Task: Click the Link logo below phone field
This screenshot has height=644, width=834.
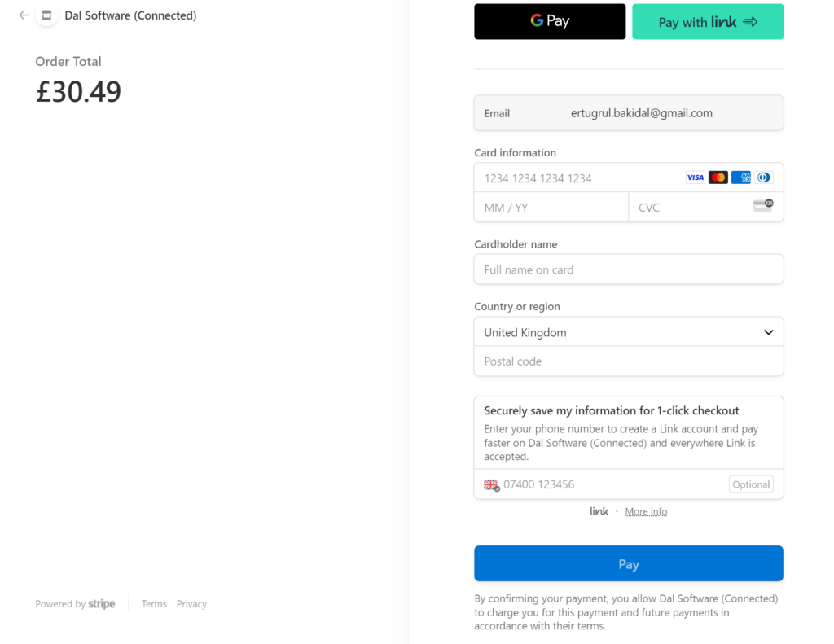Action: point(599,511)
